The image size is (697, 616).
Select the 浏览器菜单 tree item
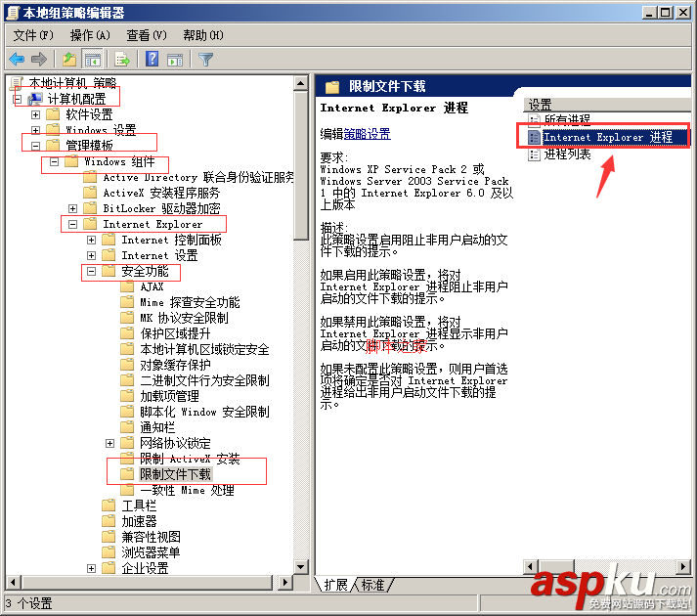(x=152, y=552)
